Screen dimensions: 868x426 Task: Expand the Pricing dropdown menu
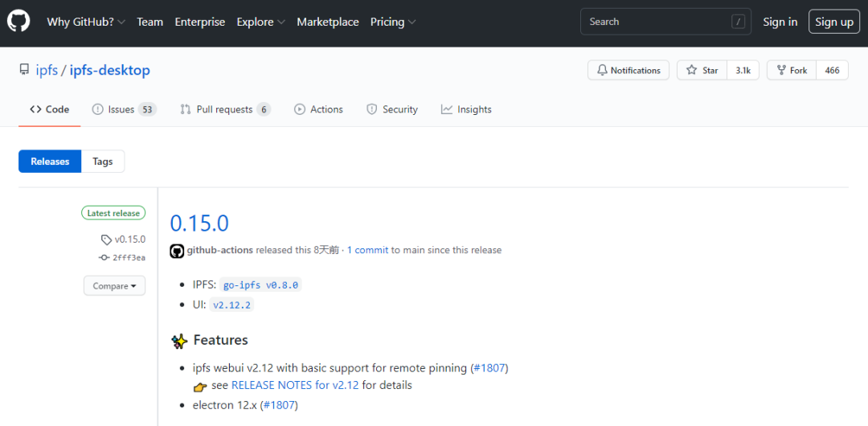point(393,23)
